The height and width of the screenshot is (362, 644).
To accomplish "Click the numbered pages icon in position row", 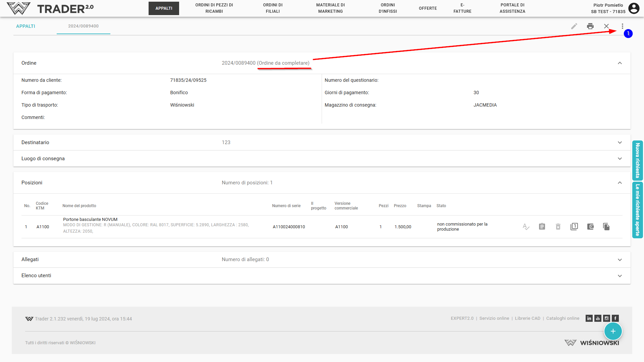I will (x=574, y=227).
